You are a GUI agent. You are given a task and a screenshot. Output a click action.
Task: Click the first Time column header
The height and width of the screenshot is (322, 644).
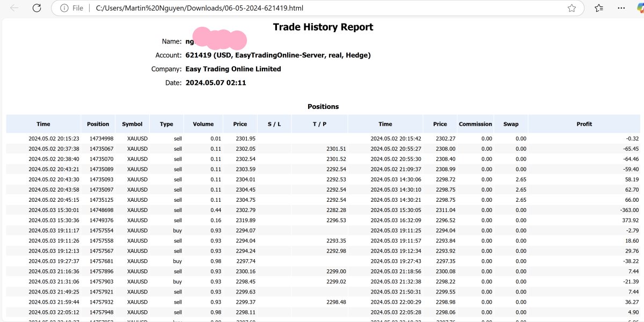point(43,124)
